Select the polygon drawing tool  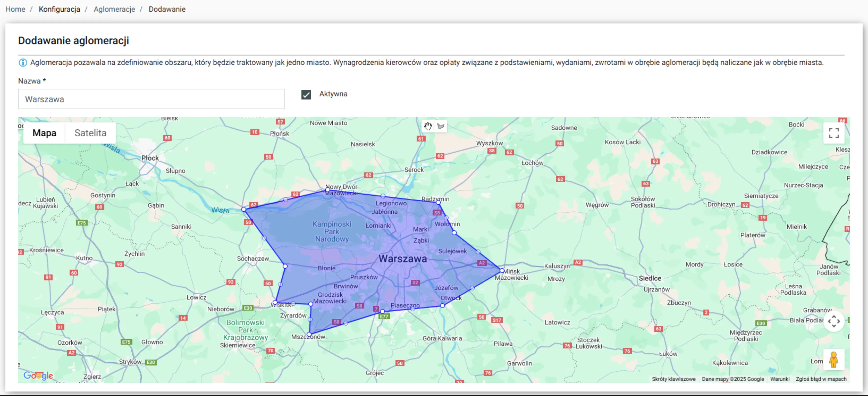pos(440,126)
